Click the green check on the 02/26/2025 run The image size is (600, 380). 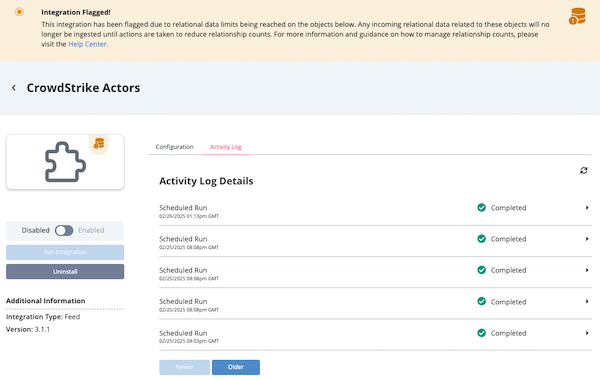pos(481,207)
